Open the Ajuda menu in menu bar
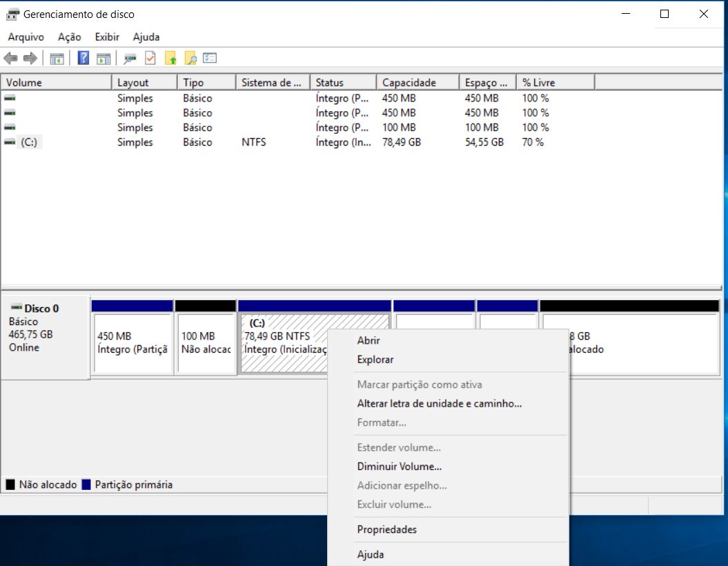The image size is (728, 566). click(146, 37)
